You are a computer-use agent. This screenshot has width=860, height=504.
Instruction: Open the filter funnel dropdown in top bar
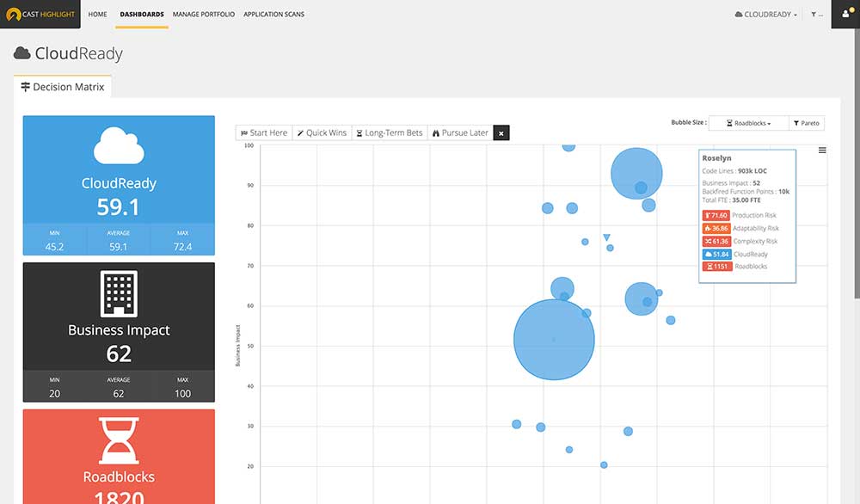[817, 15]
